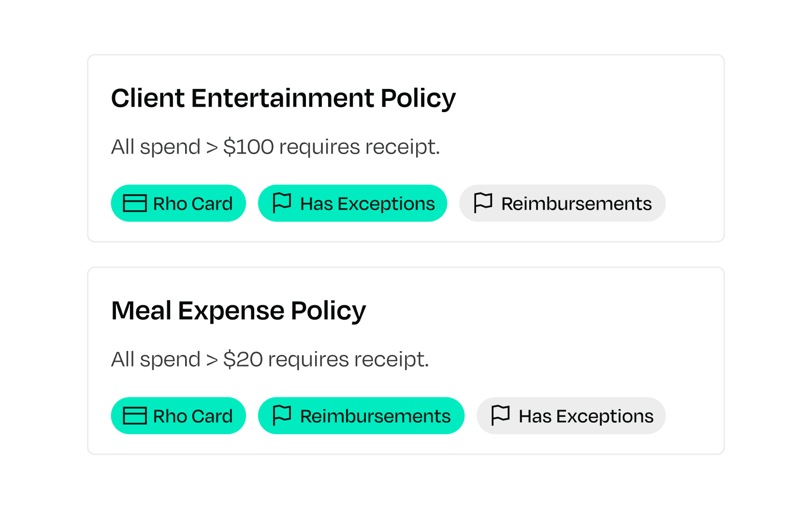Image resolution: width=812 pixels, height=510 pixels.
Task: Open the Meal Expense Policy title
Action: pyautogui.click(x=238, y=311)
